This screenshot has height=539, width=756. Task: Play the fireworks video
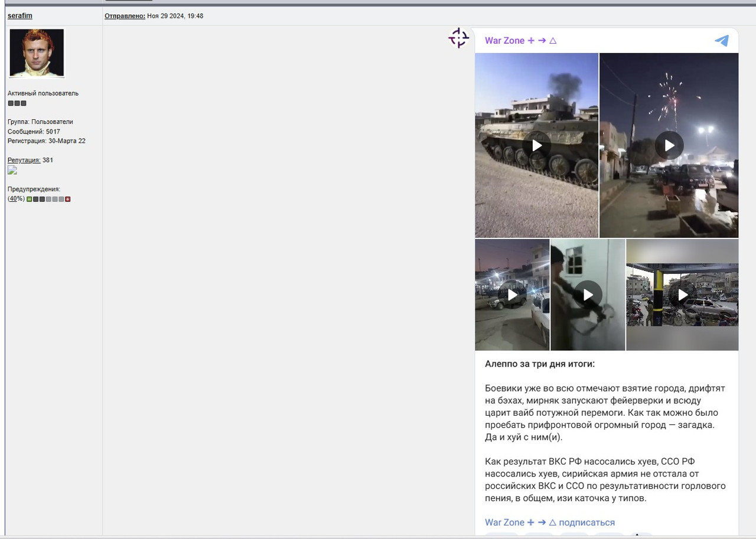pos(669,145)
